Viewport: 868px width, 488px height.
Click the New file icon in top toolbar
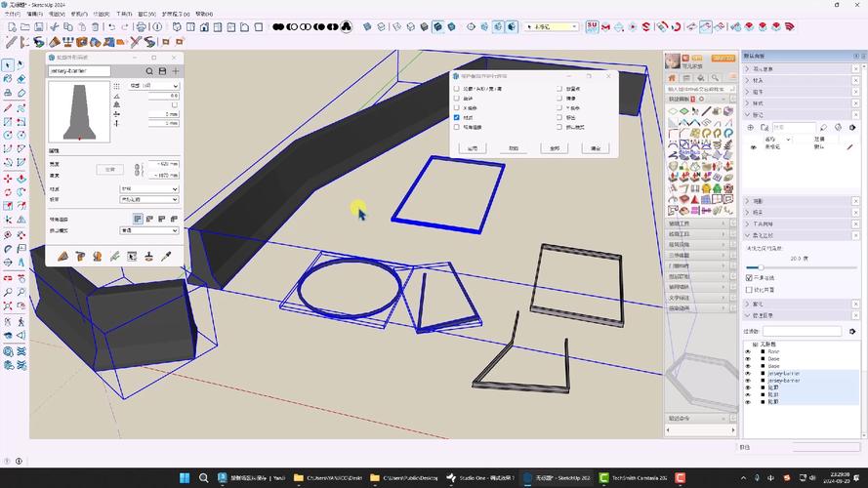tap(12, 26)
